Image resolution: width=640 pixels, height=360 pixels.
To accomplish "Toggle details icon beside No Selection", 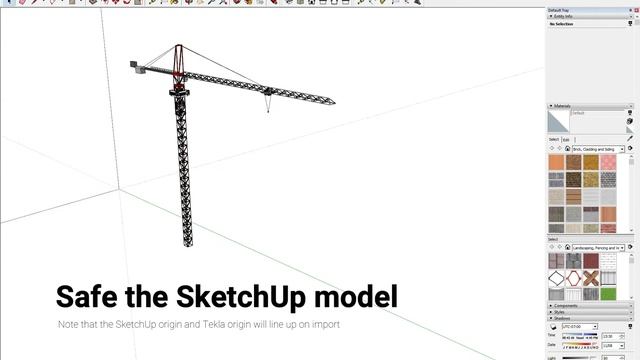I will coord(630,24).
